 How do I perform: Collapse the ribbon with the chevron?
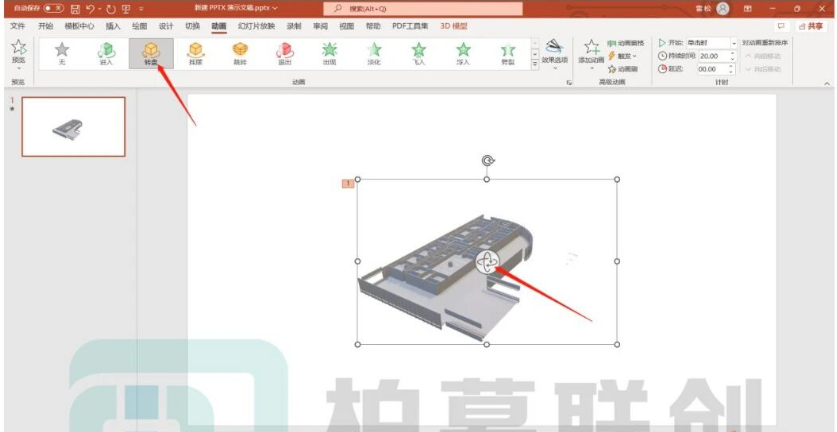(827, 83)
